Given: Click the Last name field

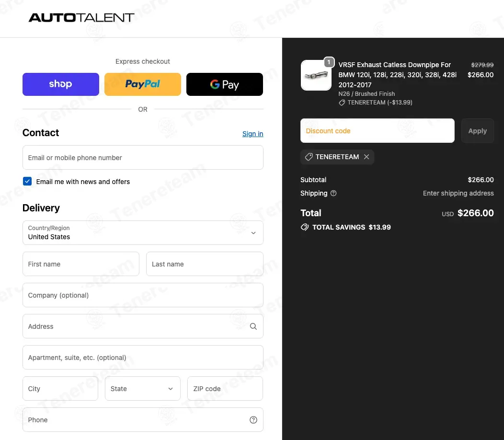Looking at the screenshot, I should tap(205, 264).
